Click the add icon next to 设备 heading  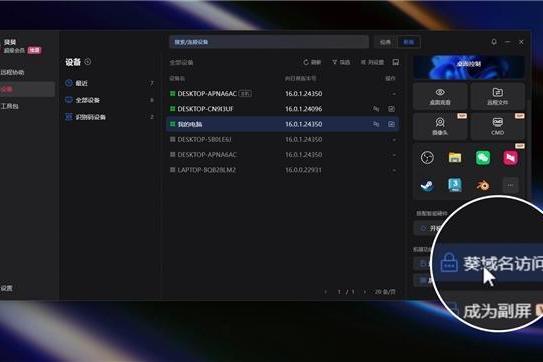88,62
